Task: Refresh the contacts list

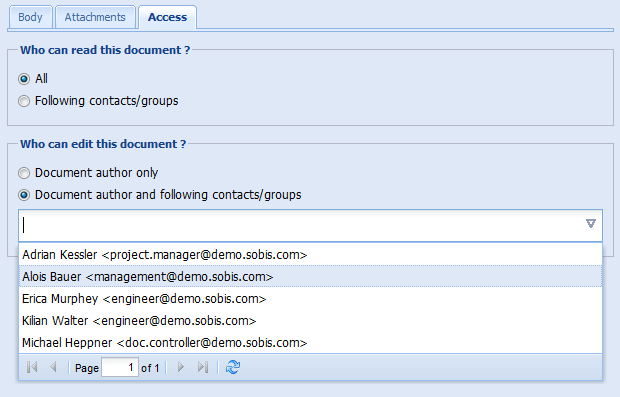Action: (232, 367)
